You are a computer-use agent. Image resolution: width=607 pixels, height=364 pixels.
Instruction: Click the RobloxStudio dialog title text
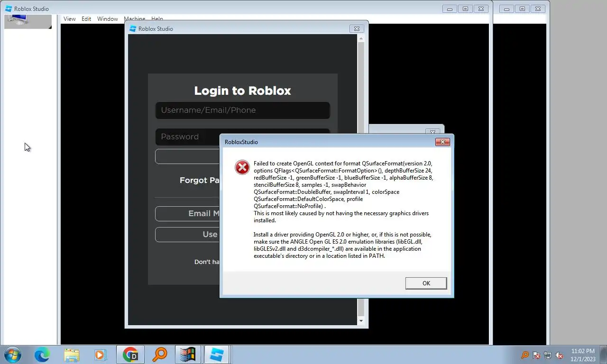point(241,142)
